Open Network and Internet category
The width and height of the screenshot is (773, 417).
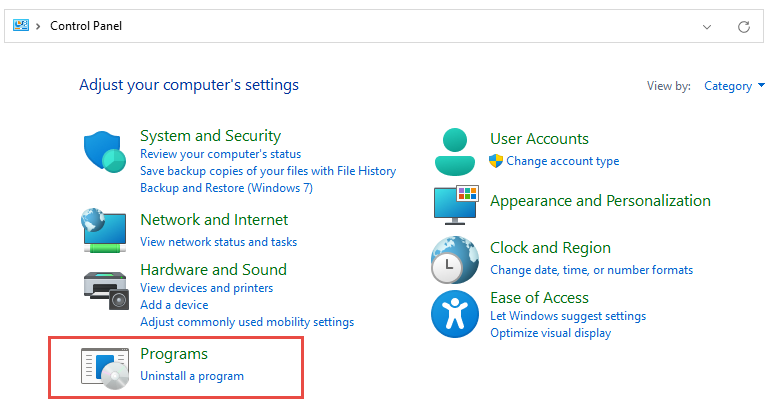tap(214, 219)
